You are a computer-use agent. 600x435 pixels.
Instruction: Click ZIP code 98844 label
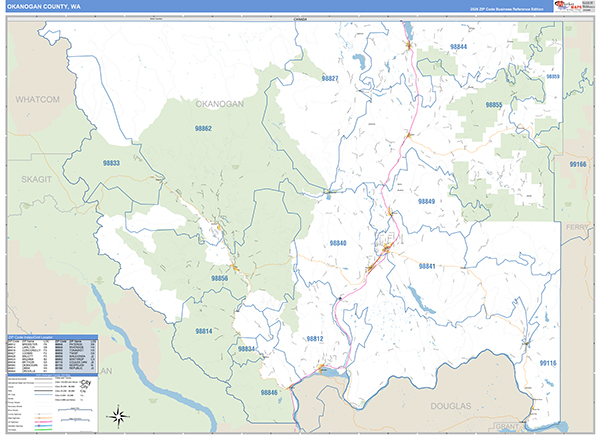[x=458, y=47]
